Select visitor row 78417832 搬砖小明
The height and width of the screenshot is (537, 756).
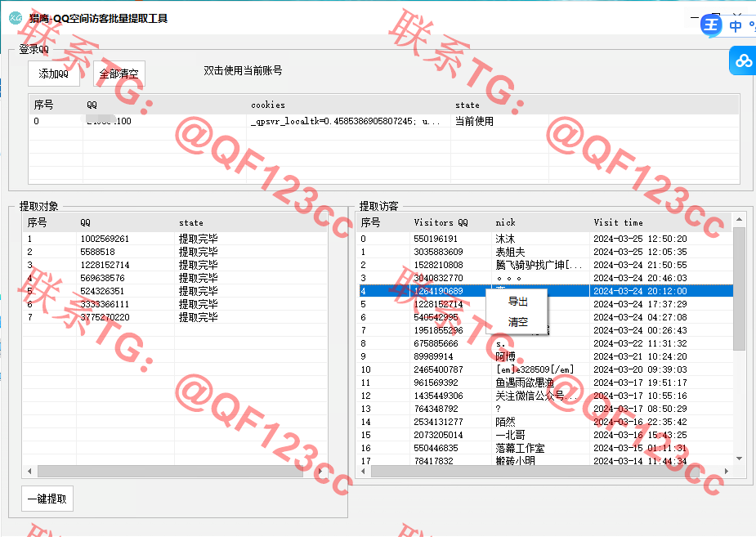click(x=546, y=460)
